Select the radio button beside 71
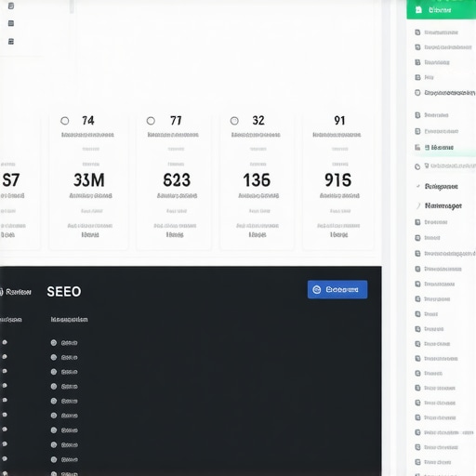The height and width of the screenshot is (476, 476). pyautogui.click(x=151, y=121)
